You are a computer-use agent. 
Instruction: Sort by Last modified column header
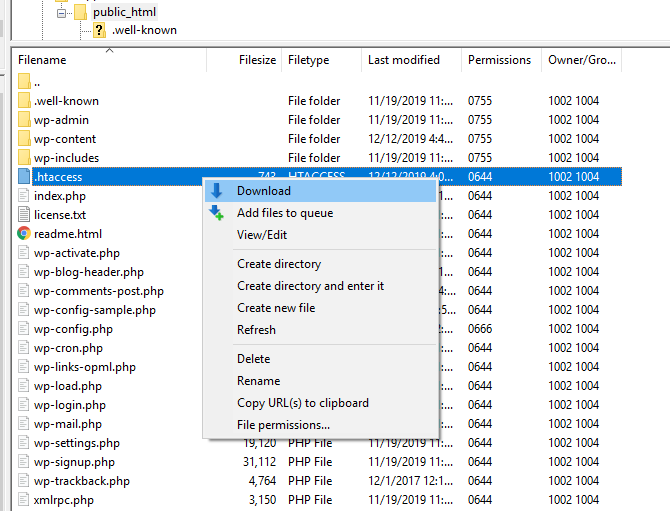pos(403,60)
